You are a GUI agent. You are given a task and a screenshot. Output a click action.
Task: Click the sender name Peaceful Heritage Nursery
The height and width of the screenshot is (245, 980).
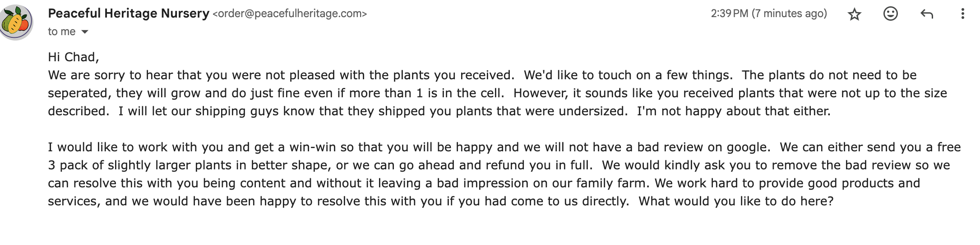tap(129, 14)
